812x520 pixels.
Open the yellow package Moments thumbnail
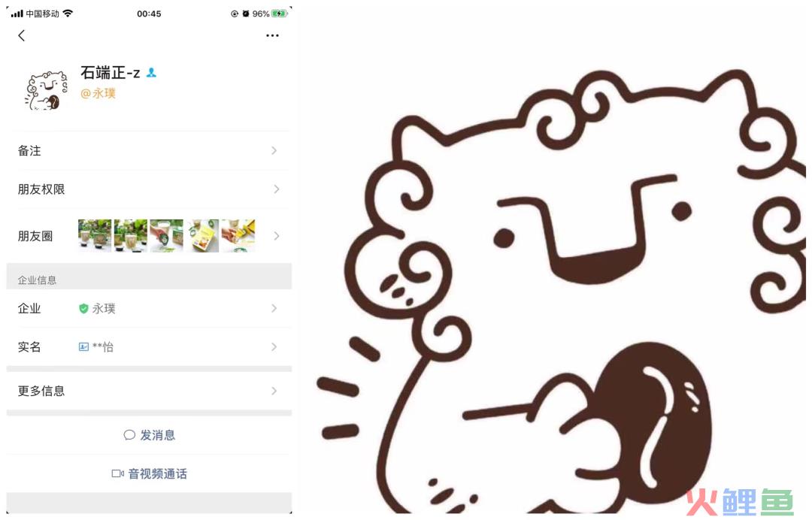[x=202, y=236]
